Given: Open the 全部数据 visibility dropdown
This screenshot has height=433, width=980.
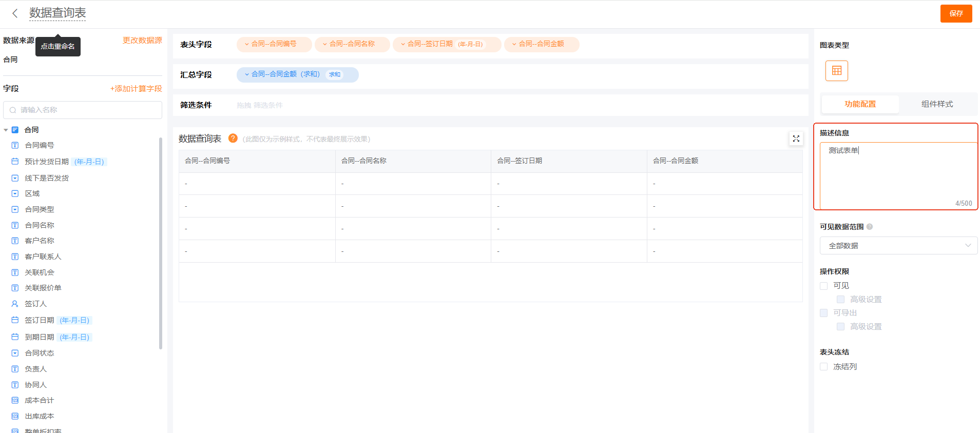Looking at the screenshot, I should click(x=898, y=246).
